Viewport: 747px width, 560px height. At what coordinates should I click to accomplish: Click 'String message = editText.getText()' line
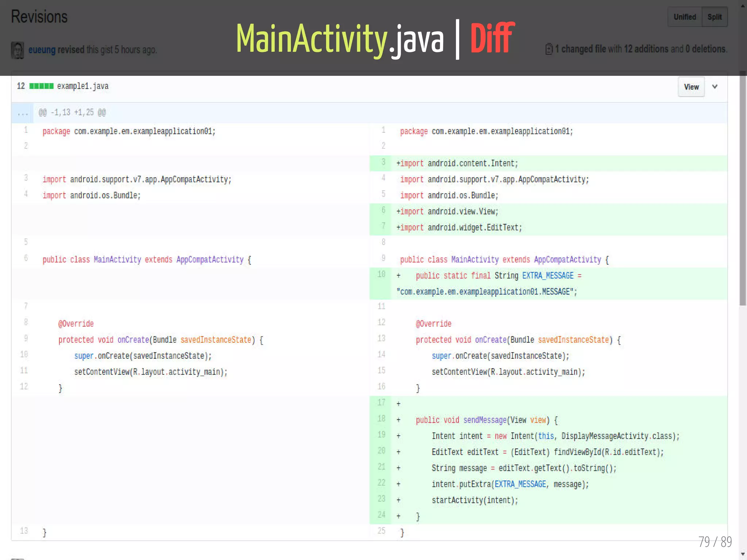(549, 468)
